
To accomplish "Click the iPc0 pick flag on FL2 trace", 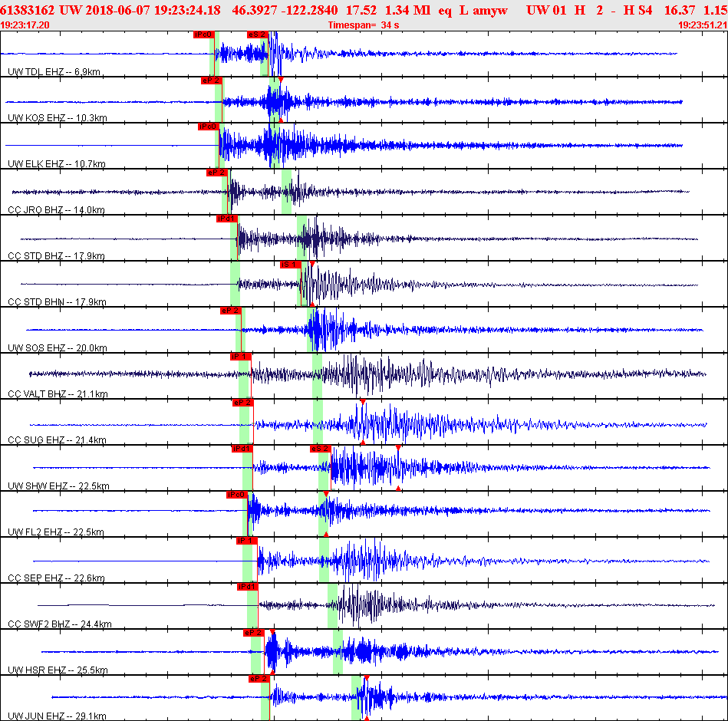I will tap(237, 495).
